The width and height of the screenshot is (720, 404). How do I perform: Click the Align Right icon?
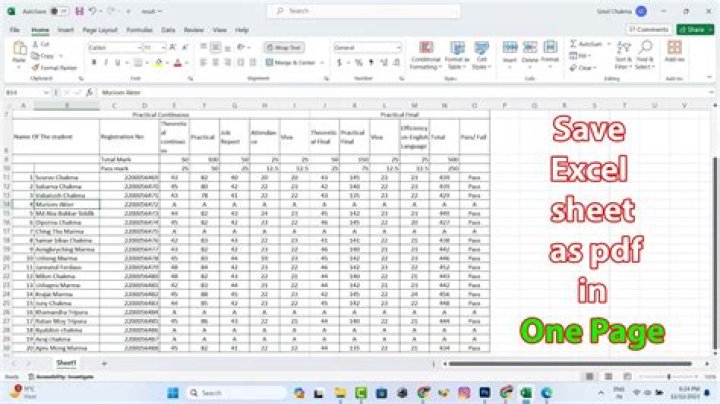coord(227,62)
